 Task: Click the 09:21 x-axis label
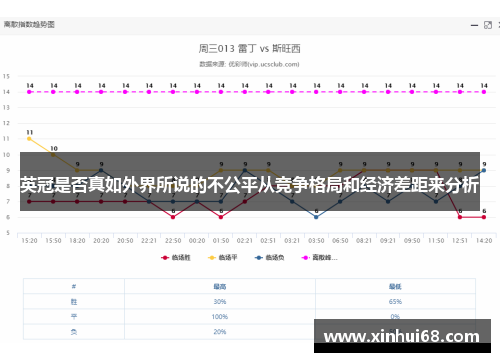[x=388, y=241]
